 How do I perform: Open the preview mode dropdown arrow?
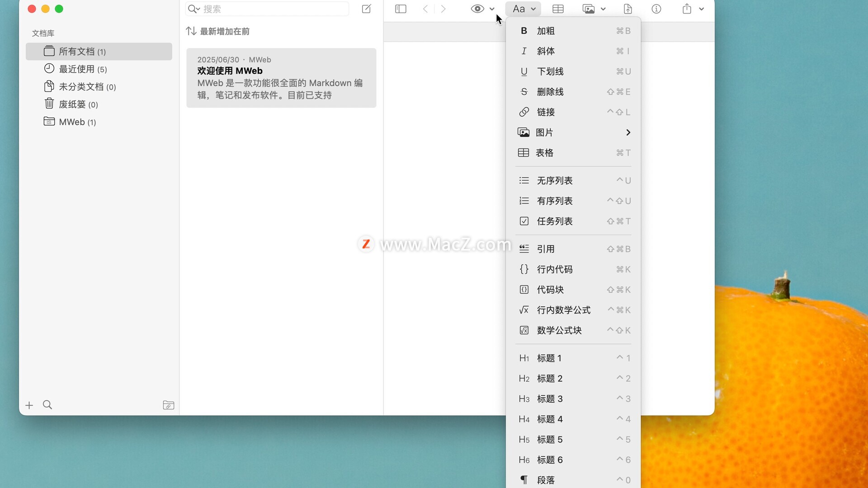click(x=492, y=9)
